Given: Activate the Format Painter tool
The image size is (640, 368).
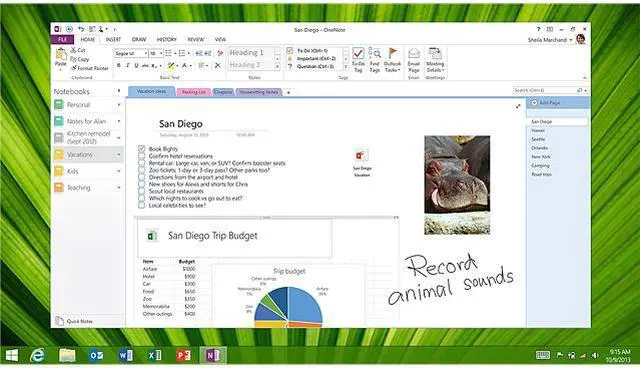Looking at the screenshot, I should click(x=89, y=68).
